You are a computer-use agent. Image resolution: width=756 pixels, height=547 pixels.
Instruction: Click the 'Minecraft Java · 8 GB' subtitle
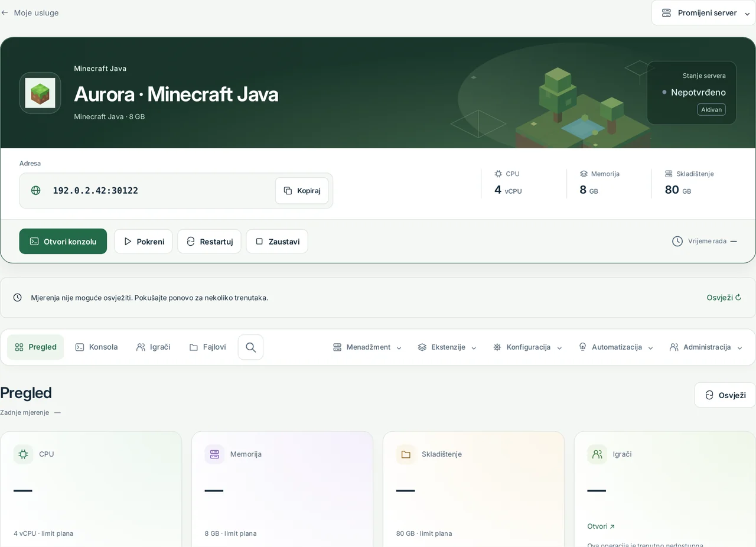(109, 116)
